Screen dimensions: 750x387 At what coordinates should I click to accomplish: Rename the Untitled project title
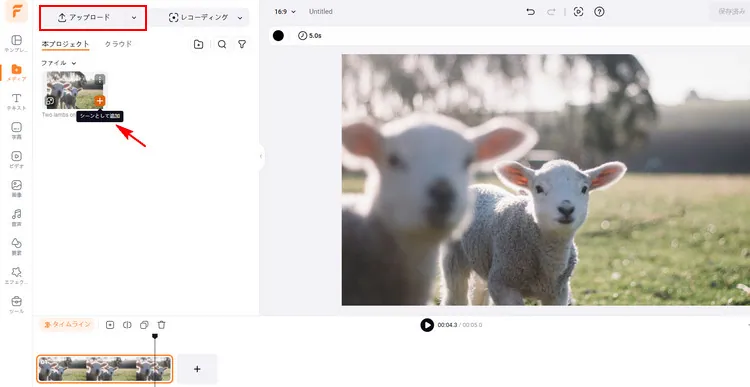coord(320,11)
